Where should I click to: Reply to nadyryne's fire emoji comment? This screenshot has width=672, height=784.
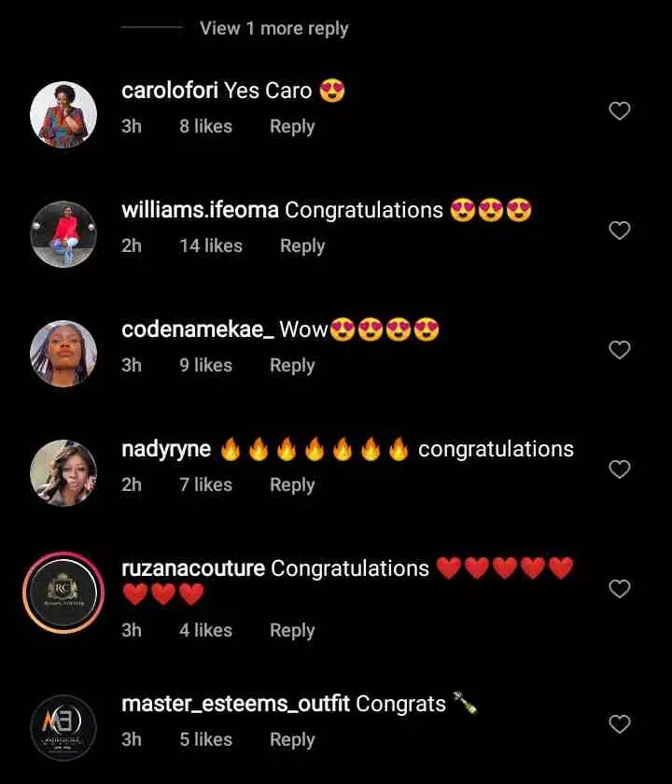292,485
